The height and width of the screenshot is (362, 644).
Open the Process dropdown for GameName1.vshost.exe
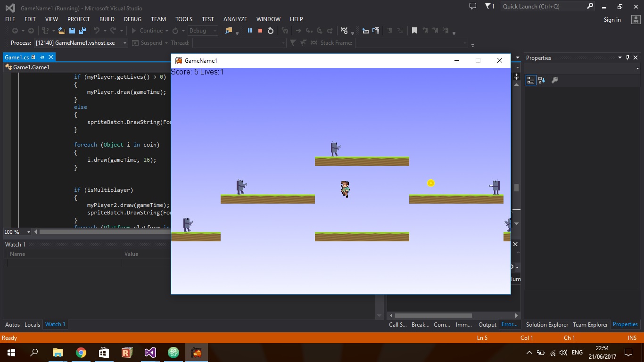coord(125,43)
